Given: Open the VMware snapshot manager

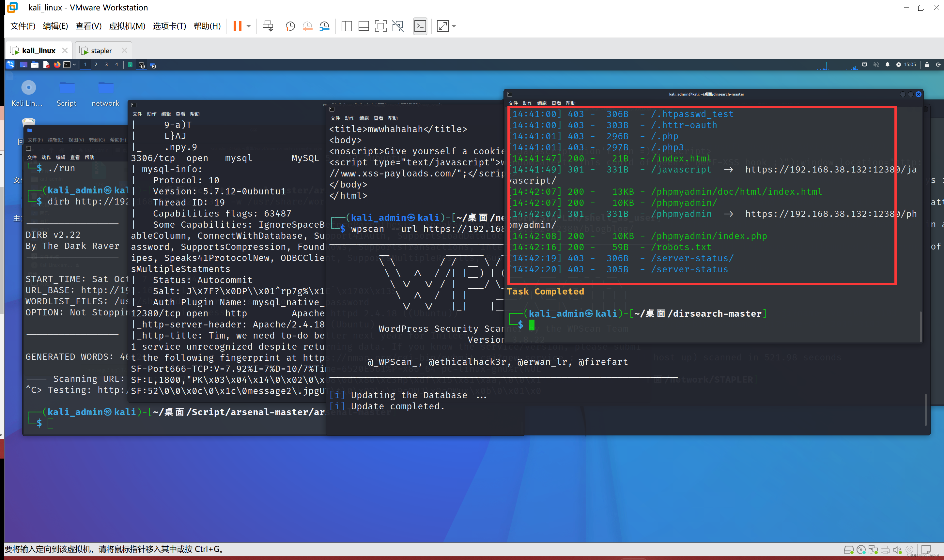Looking at the screenshot, I should [x=324, y=26].
